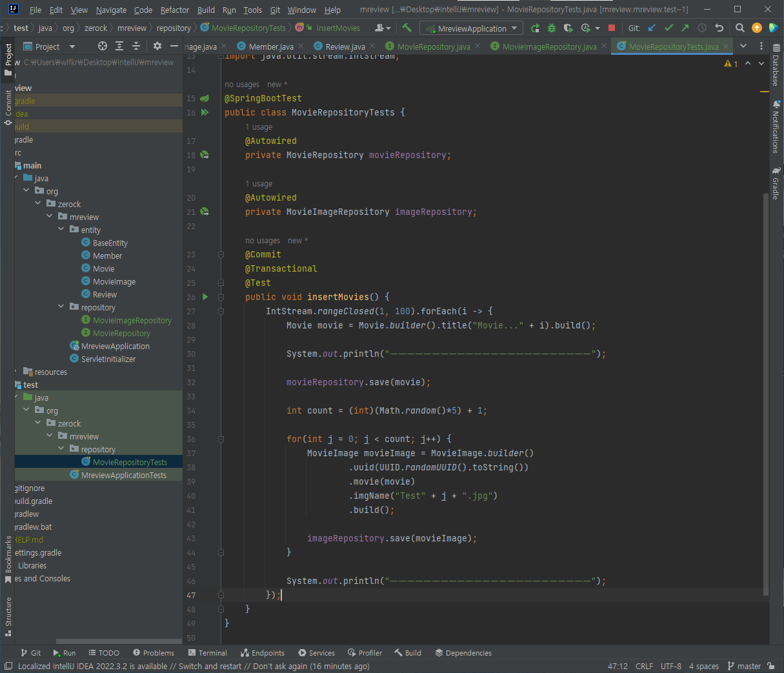Open the Project view type dropdown
Screen dimensions: 784x673
tap(72, 46)
